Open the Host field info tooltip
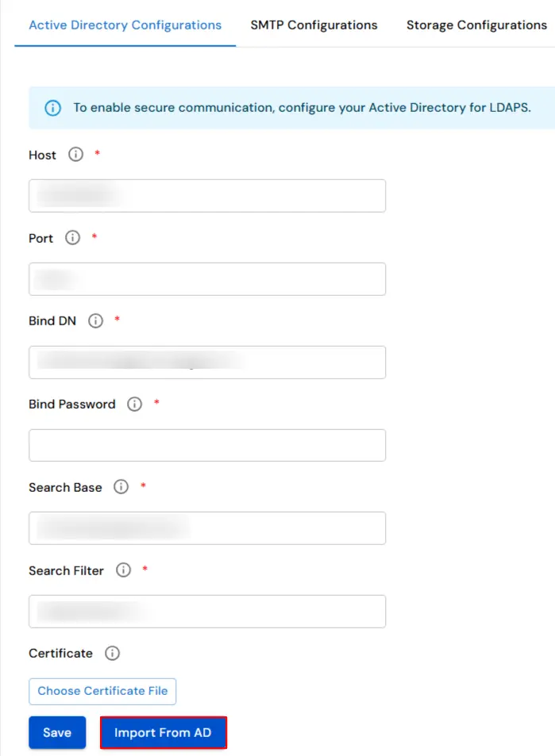 (x=75, y=155)
